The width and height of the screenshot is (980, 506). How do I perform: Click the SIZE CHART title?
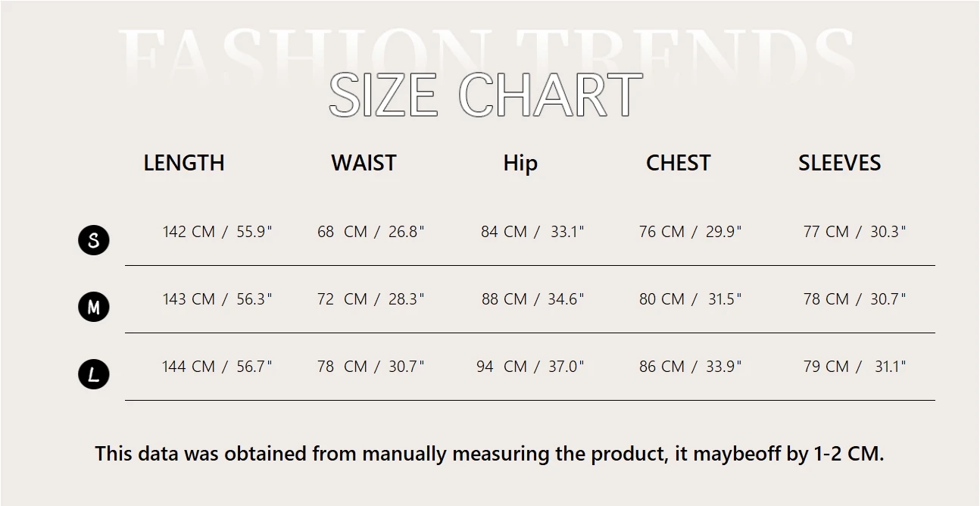pos(485,95)
